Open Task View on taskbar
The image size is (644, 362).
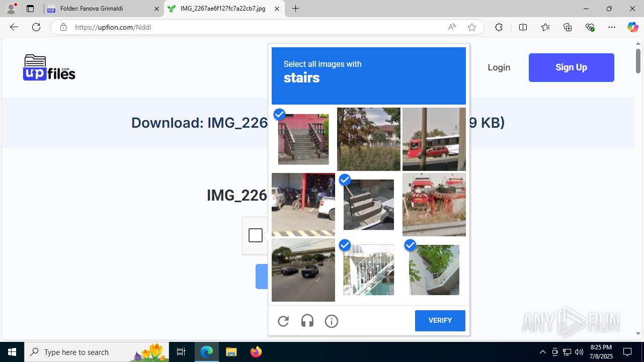point(181,352)
